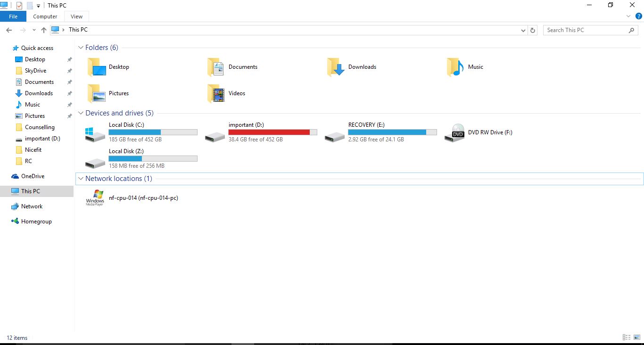Image resolution: width=644 pixels, height=345 pixels.
Task: Click the New folder icon in title bar
Action: pyautogui.click(x=30, y=5)
